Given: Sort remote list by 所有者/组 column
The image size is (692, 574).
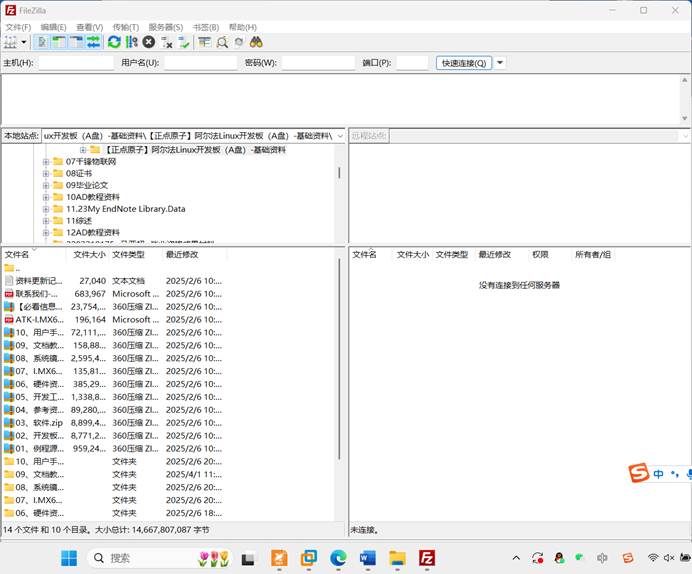Looking at the screenshot, I should click(593, 255).
